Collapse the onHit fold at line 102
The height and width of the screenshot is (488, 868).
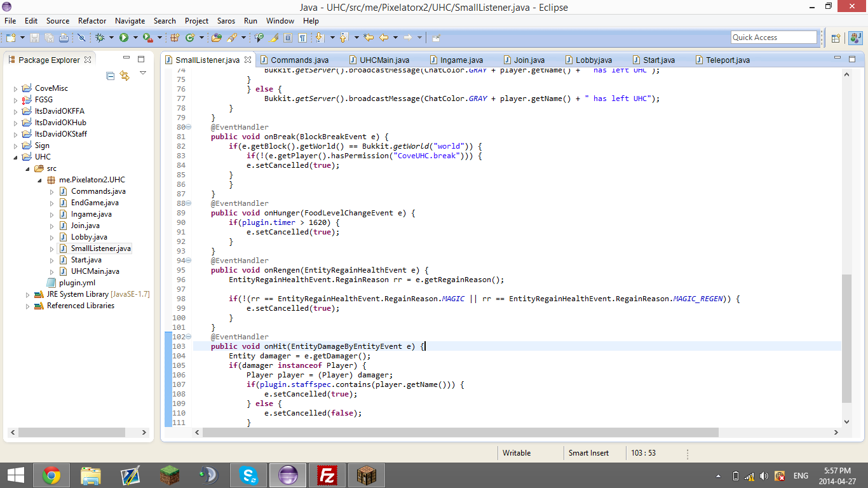pos(189,337)
